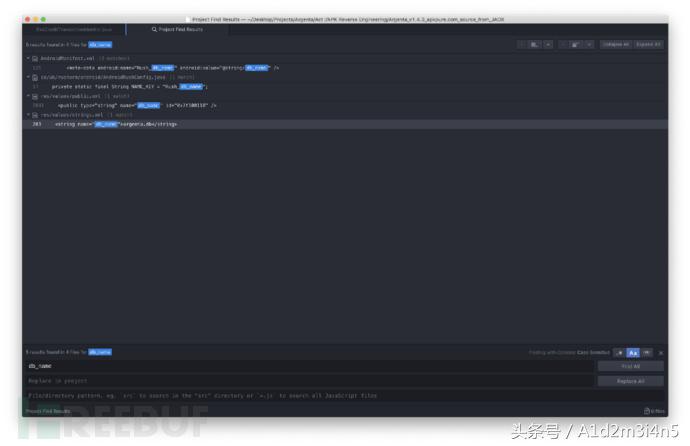Click the Collapse All button
690x446 pixels.
pyautogui.click(x=616, y=44)
